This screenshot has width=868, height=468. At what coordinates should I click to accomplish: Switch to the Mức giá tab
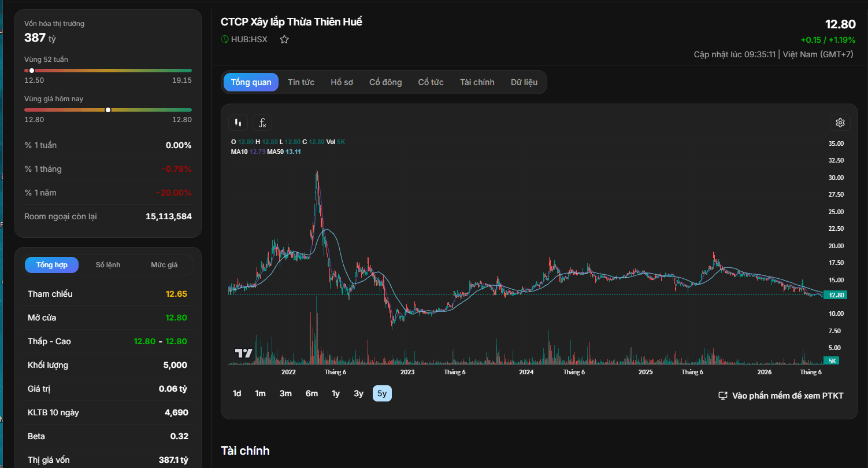[x=164, y=265]
